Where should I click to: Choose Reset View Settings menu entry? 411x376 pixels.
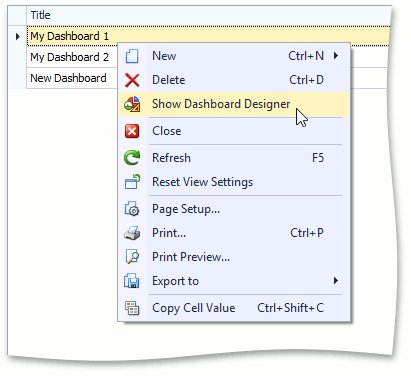pyautogui.click(x=234, y=182)
